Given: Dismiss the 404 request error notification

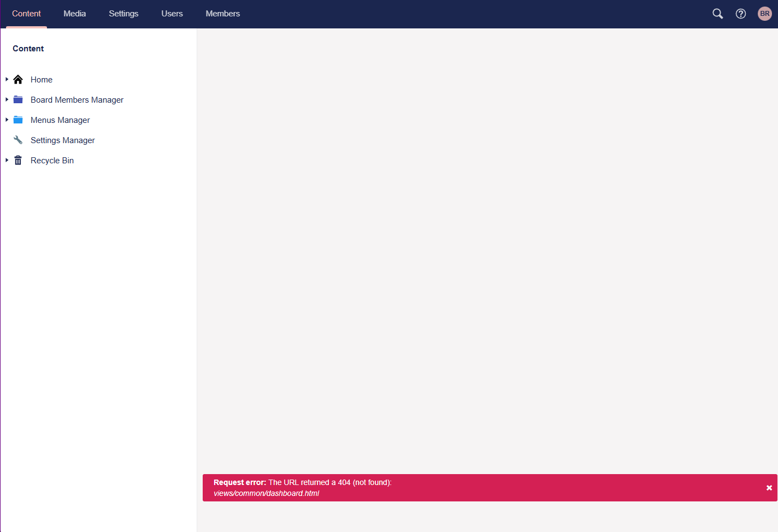Looking at the screenshot, I should [769, 488].
